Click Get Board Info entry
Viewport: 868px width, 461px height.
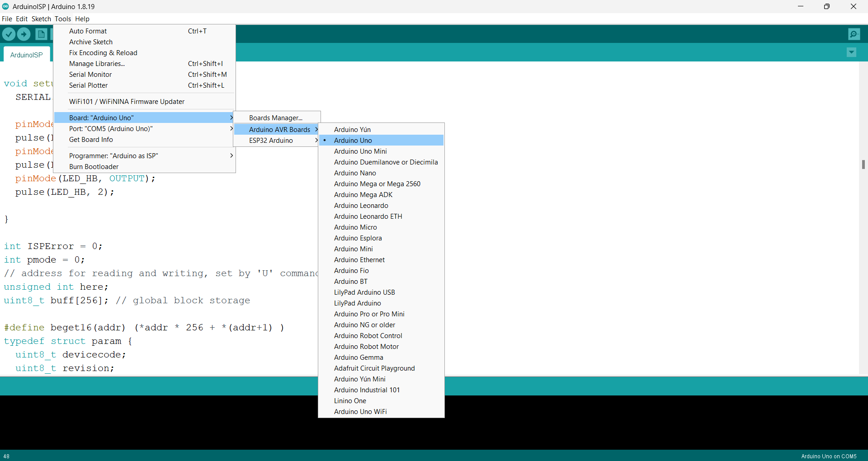(x=145, y=140)
